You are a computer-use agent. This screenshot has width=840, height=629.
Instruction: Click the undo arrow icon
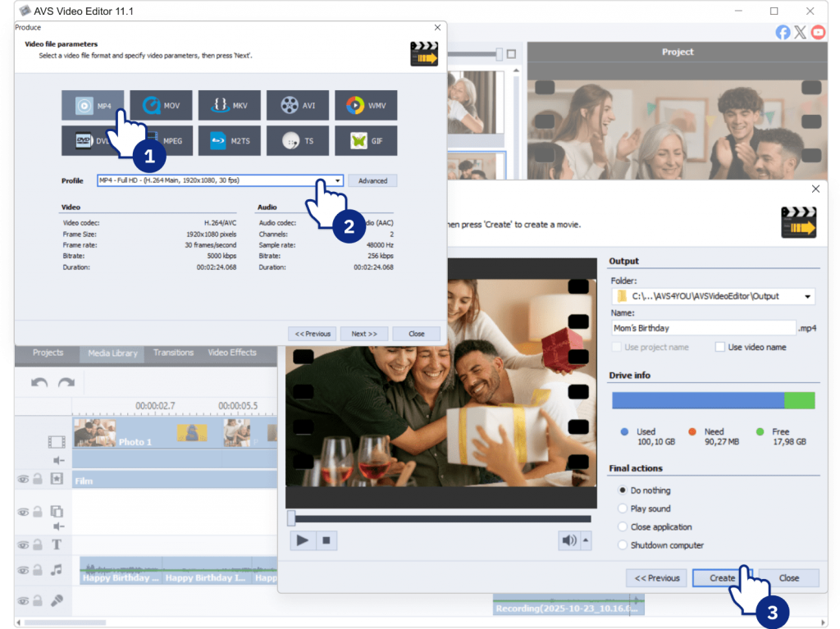[39, 382]
